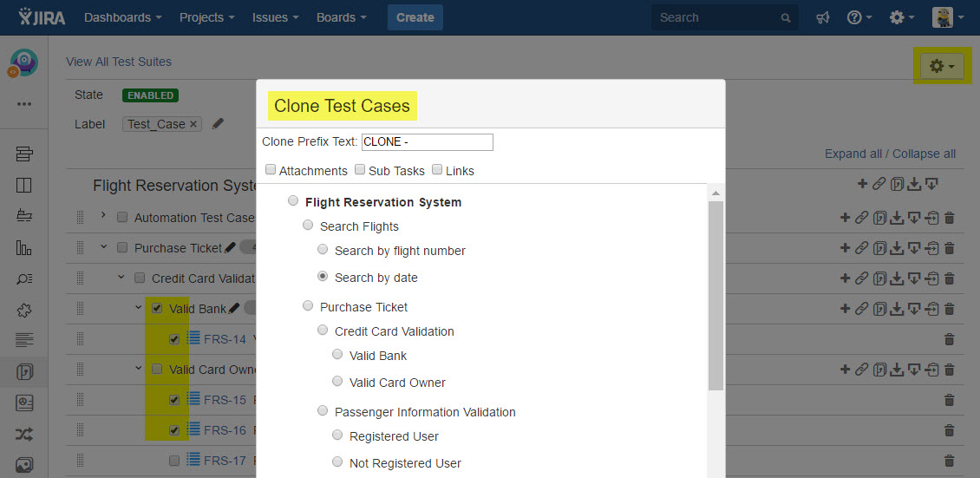The width and height of the screenshot is (980, 478).
Task: Click the user avatar in top bar
Action: click(x=943, y=17)
